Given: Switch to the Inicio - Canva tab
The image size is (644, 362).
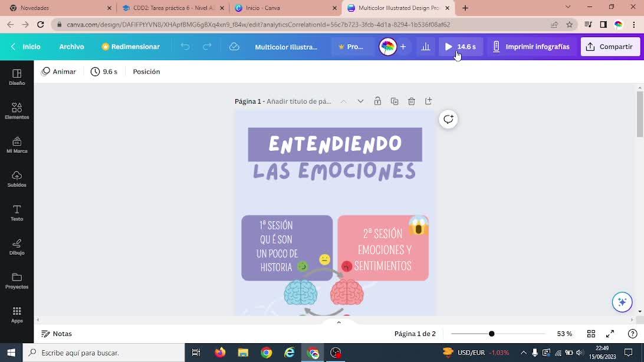Looking at the screenshot, I should click(285, 8).
